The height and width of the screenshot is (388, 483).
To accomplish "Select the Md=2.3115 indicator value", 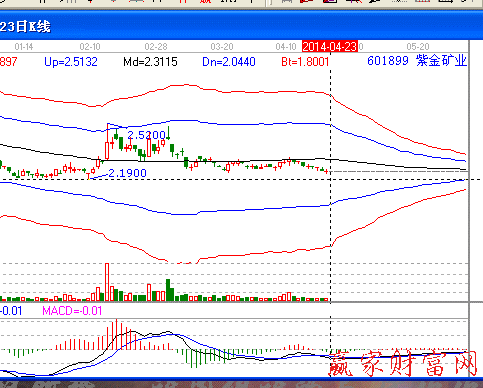I will 150,62.
